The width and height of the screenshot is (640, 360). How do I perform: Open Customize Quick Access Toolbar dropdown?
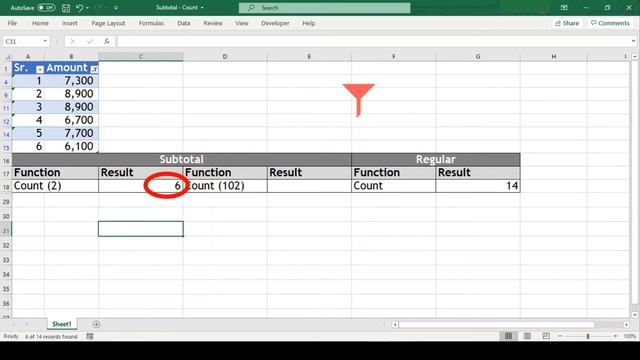click(x=116, y=8)
